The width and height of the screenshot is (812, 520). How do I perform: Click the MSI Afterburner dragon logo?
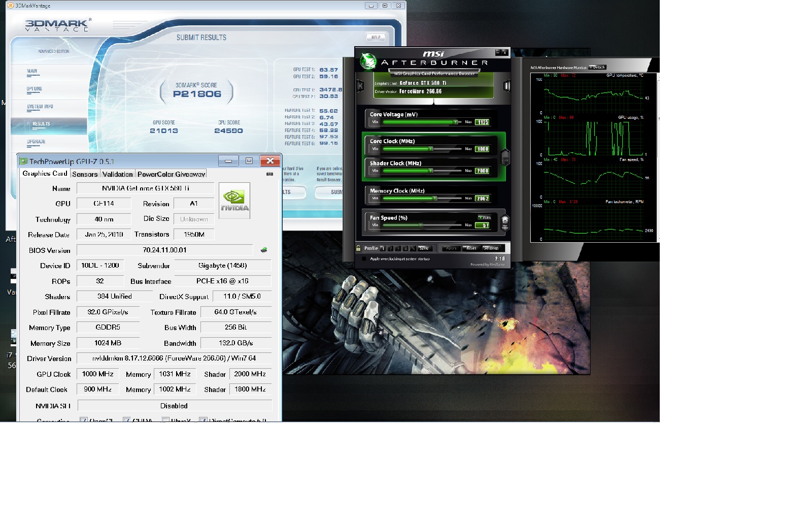tap(368, 61)
